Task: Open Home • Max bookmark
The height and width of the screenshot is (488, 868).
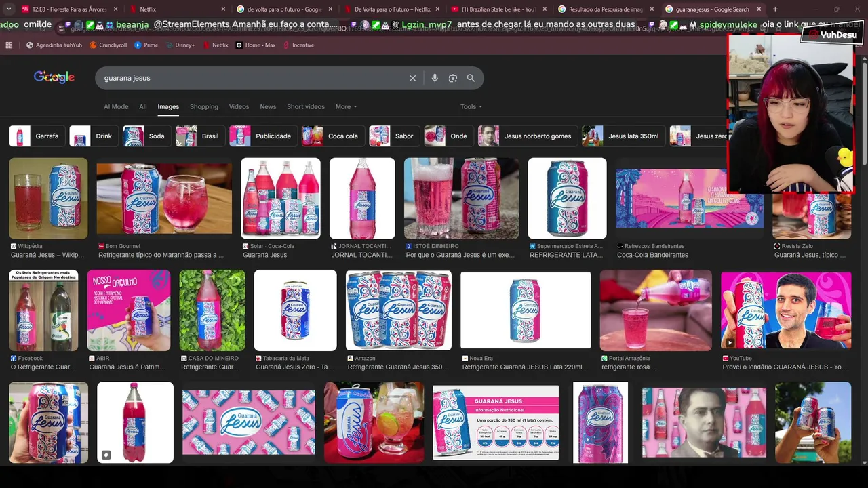Action: tap(256, 45)
